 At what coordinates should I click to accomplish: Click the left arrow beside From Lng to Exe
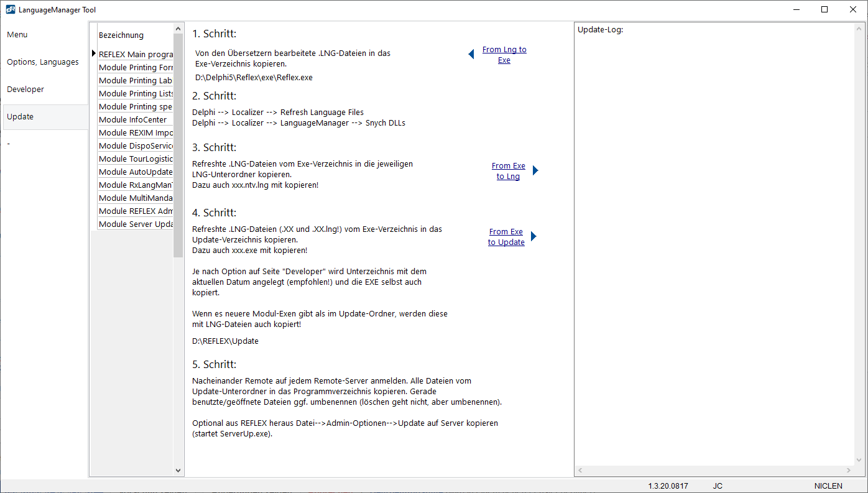(471, 55)
